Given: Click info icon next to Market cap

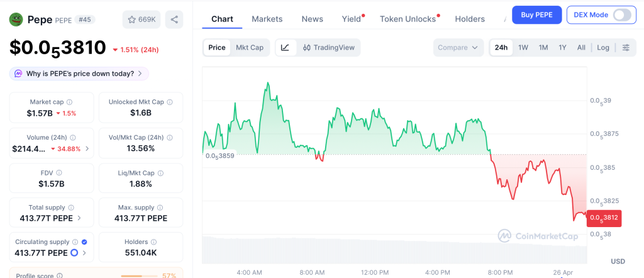Looking at the screenshot, I should (69, 102).
